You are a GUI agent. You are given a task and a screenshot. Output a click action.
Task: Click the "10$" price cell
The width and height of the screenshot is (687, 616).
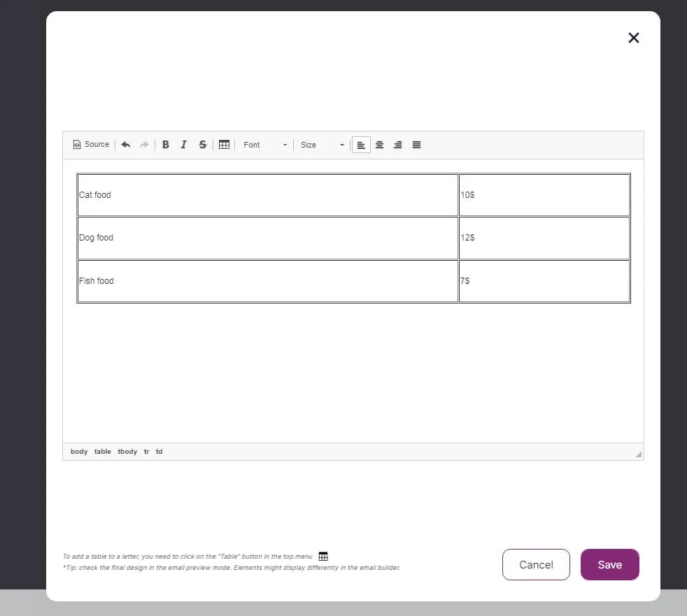(544, 195)
